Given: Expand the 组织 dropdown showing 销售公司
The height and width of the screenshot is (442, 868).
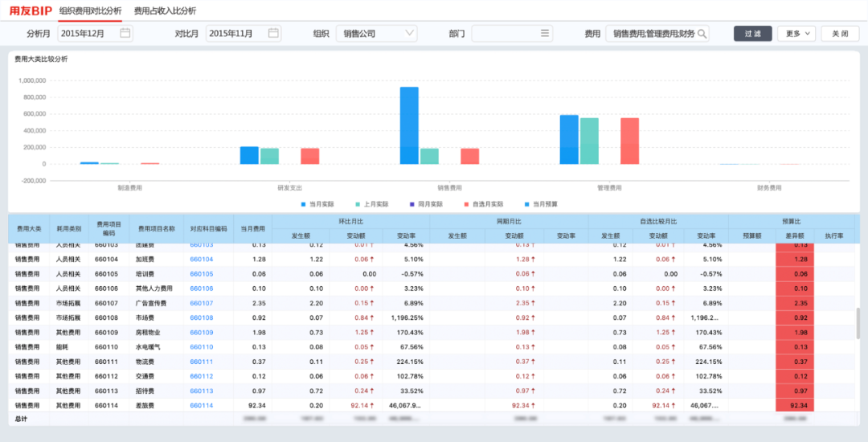Looking at the screenshot, I should point(376,33).
